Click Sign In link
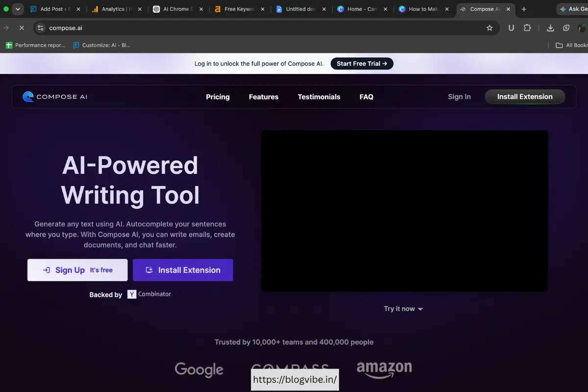Screen dimensions: 588x392 (x=459, y=97)
